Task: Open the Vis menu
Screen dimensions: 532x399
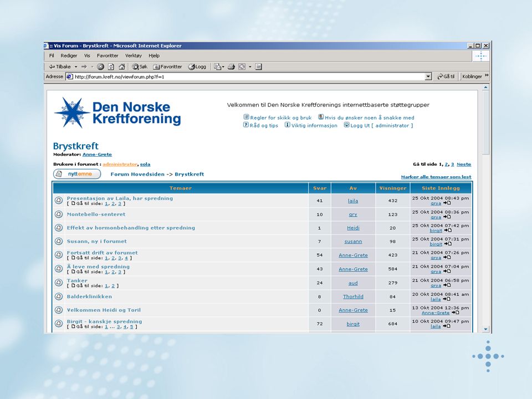Action: point(87,55)
